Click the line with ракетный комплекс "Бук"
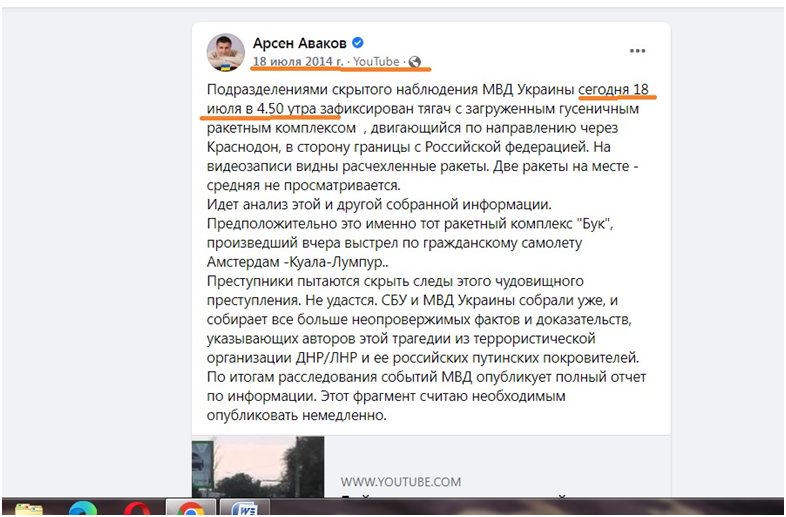786x517 pixels. (410, 224)
